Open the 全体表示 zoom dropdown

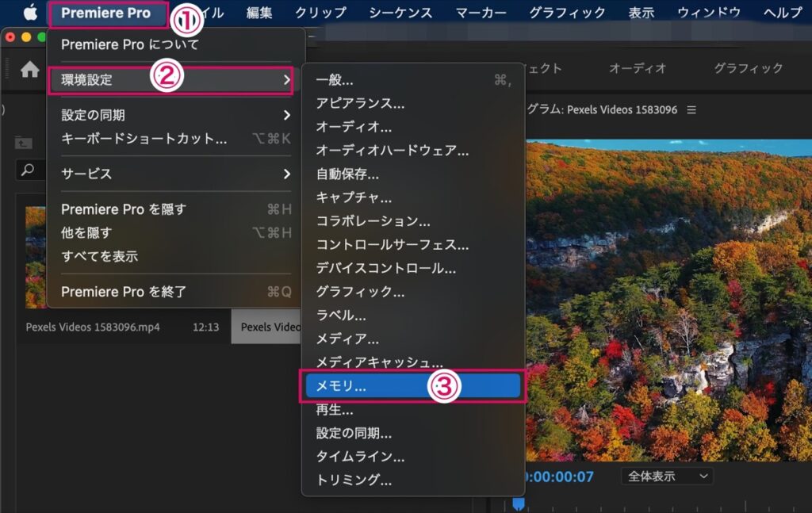[x=667, y=477]
